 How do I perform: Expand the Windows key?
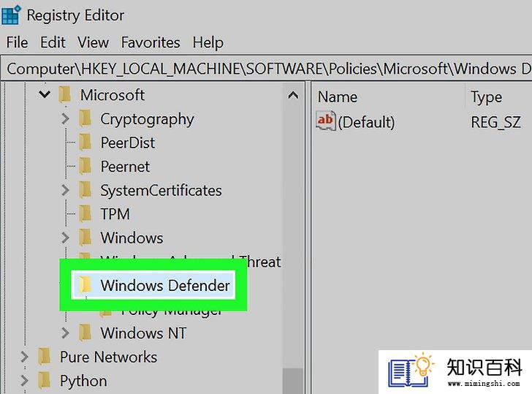(65, 238)
